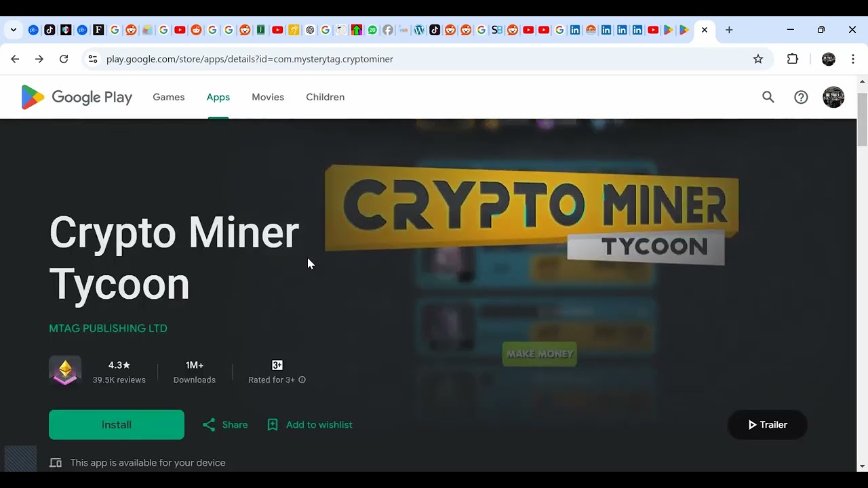
Task: Click the page vertical scrollbar thumb
Action: tap(863, 120)
